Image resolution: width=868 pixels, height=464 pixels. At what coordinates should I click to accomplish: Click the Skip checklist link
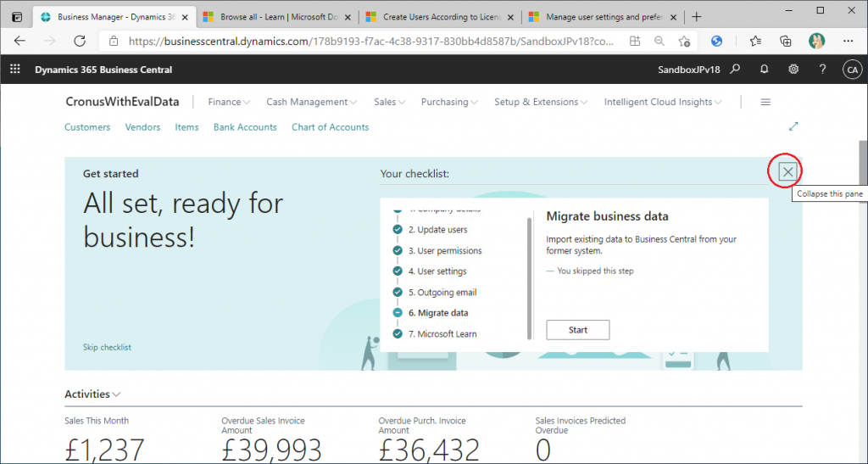(x=107, y=347)
